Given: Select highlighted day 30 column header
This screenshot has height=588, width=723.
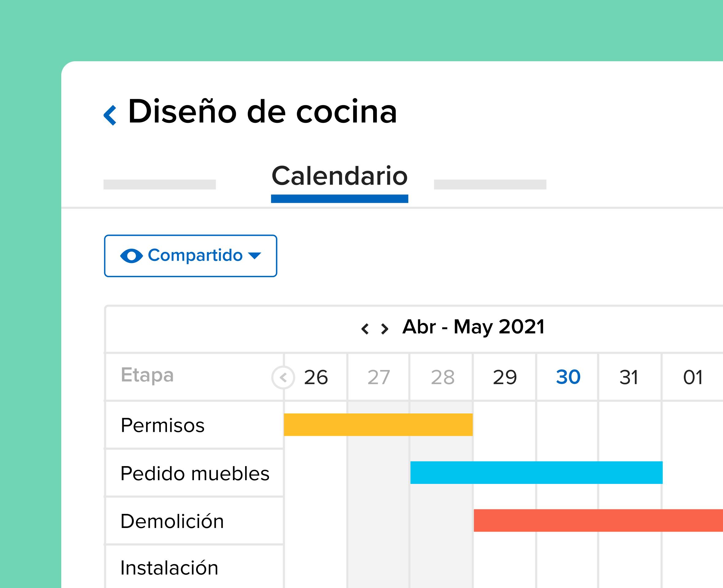Looking at the screenshot, I should (x=568, y=377).
